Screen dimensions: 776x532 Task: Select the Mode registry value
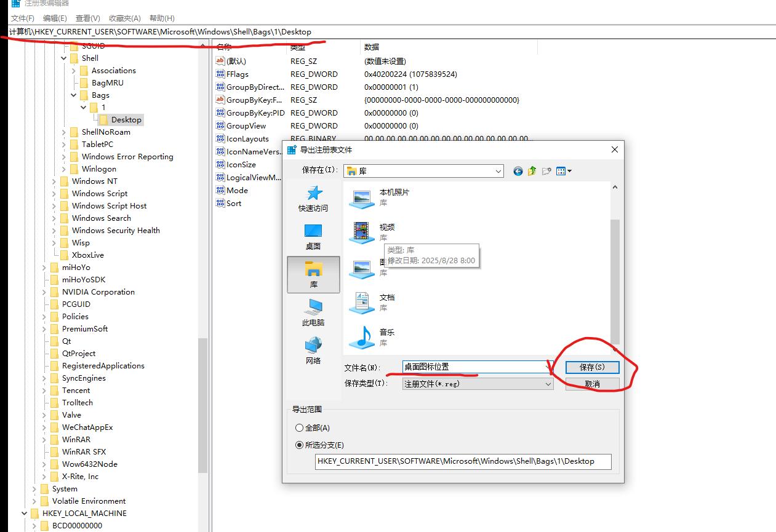[x=237, y=190]
